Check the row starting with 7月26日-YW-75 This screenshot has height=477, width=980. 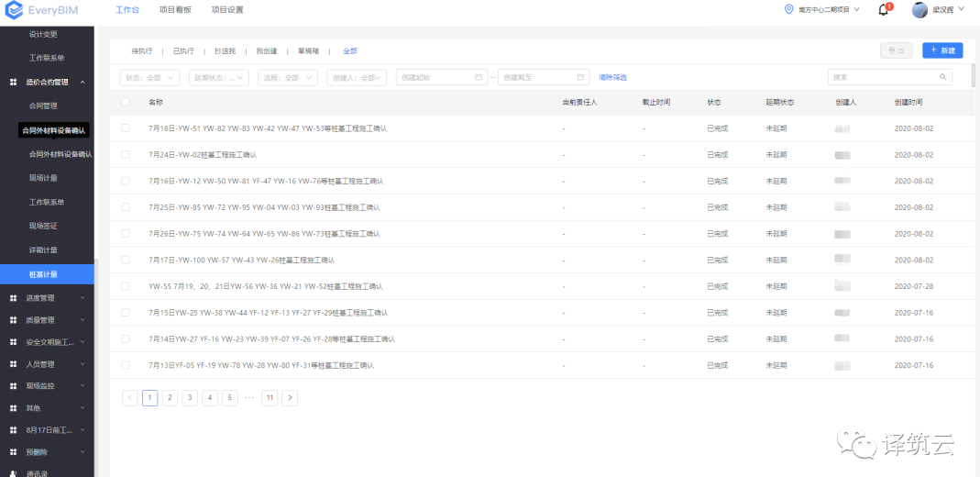coord(126,233)
